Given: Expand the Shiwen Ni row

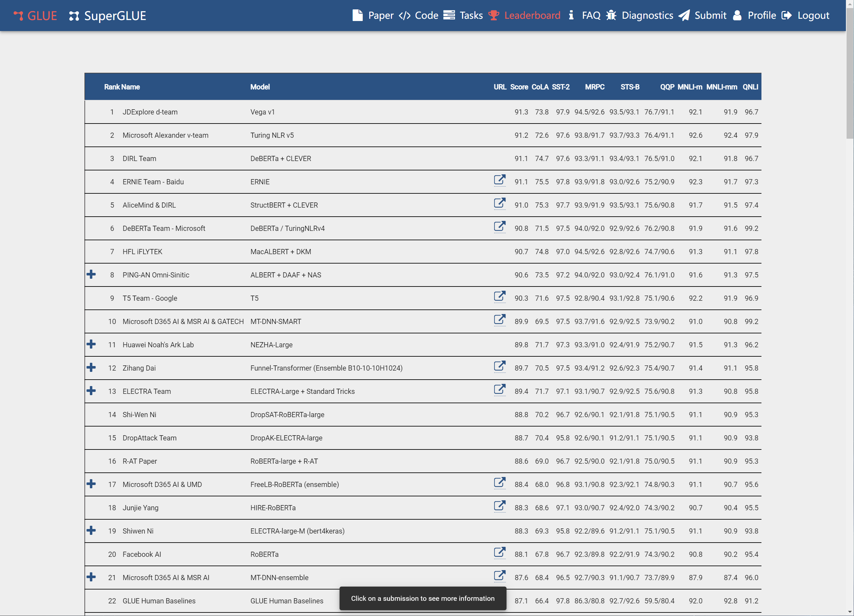Looking at the screenshot, I should point(91,531).
